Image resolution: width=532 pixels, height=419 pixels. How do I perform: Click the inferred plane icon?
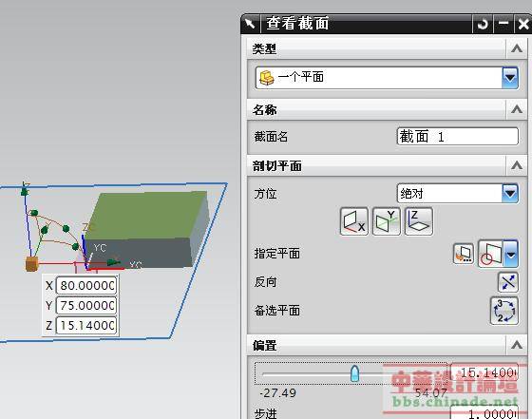[x=491, y=254]
